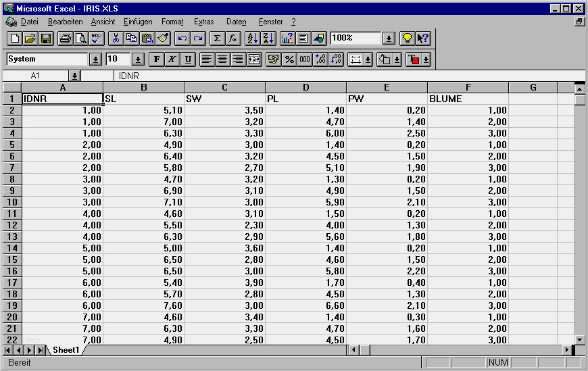Open the font size dropdown arrow
Image resolution: width=588 pixels, height=371 pixels.
coord(138,59)
